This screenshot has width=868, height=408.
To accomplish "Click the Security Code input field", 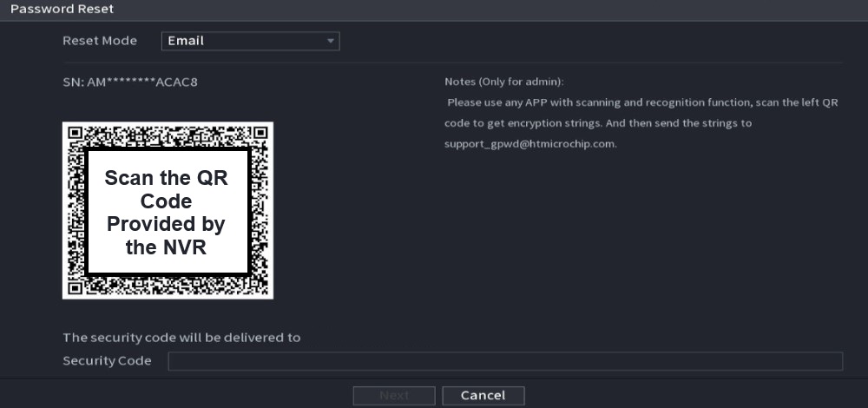I will tap(505, 361).
